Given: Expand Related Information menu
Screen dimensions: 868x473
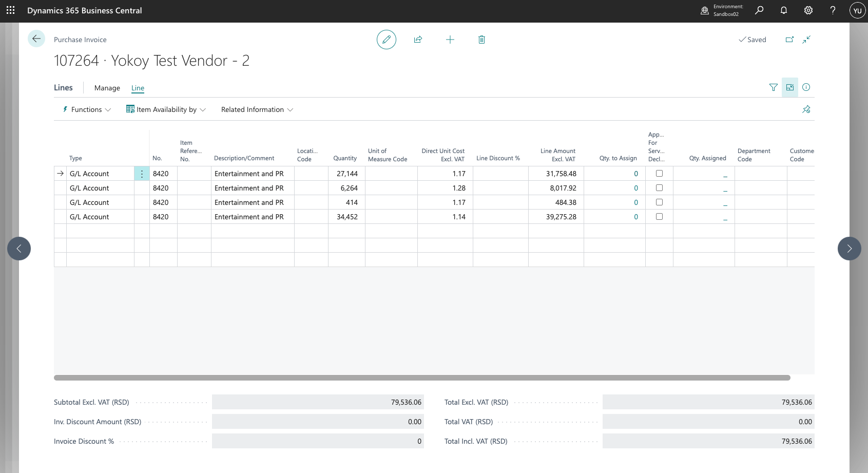Looking at the screenshot, I should 257,109.
